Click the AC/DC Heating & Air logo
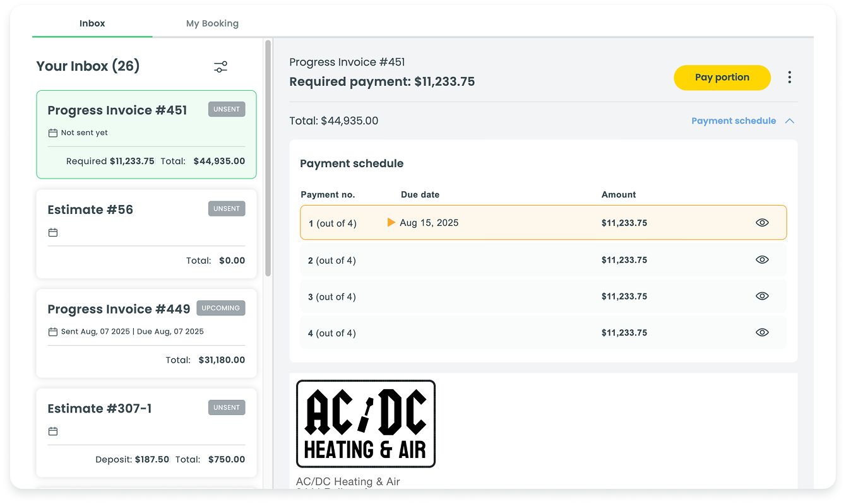Viewport: 846px width, 504px height. (366, 424)
